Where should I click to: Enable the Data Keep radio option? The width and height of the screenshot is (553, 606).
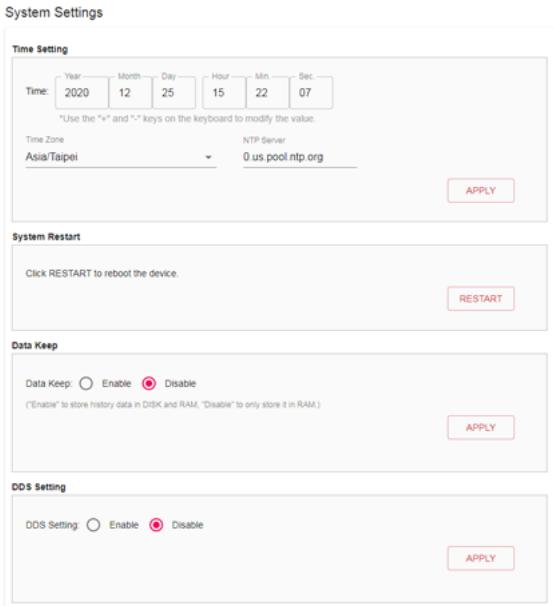pos(86,383)
